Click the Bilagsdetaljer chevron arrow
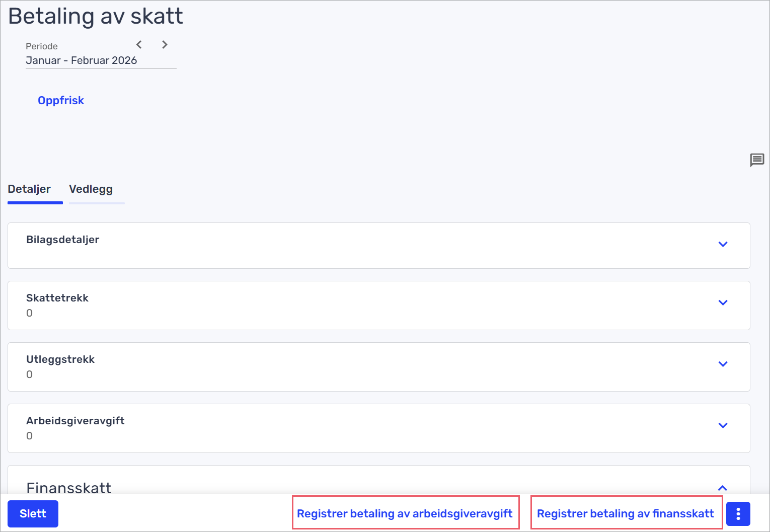 pyautogui.click(x=723, y=245)
